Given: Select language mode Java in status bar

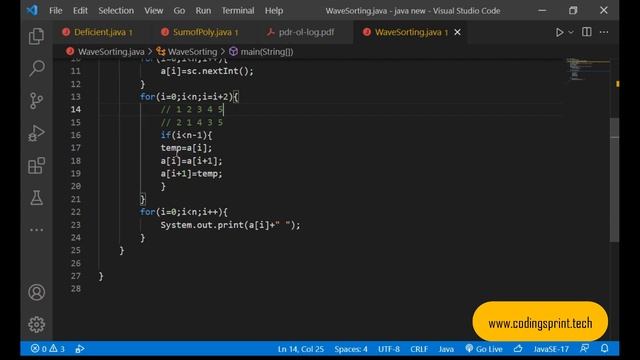Looking at the screenshot, I should (x=446, y=349).
